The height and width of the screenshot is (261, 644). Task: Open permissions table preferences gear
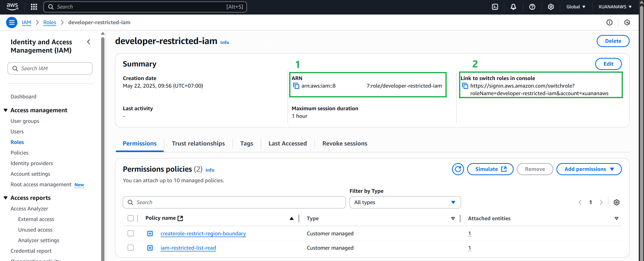[x=616, y=202]
